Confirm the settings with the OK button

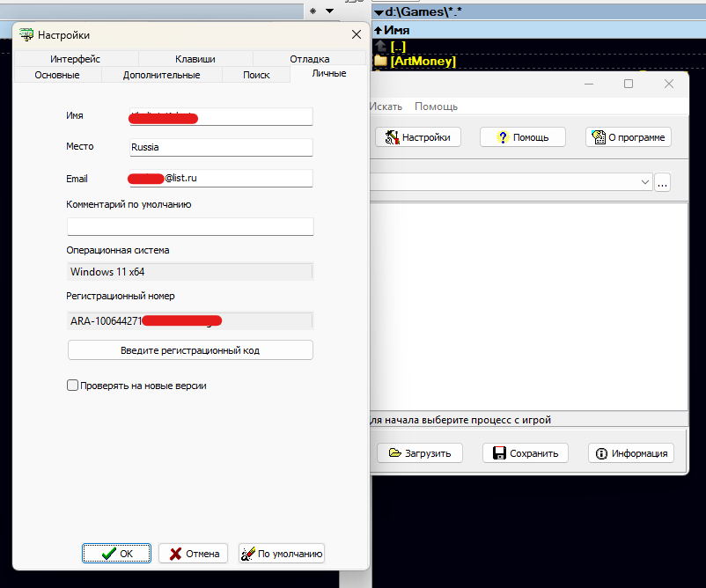pos(117,554)
